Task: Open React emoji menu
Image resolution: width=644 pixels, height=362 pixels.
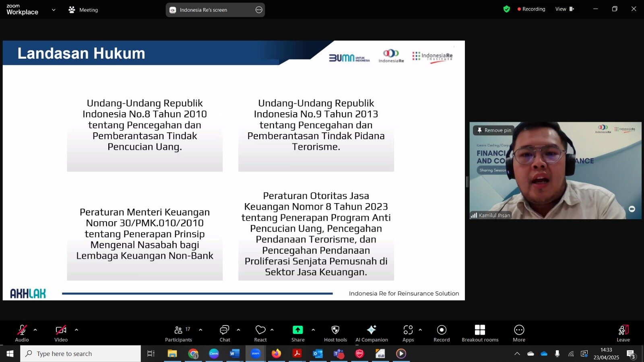Action: (260, 333)
